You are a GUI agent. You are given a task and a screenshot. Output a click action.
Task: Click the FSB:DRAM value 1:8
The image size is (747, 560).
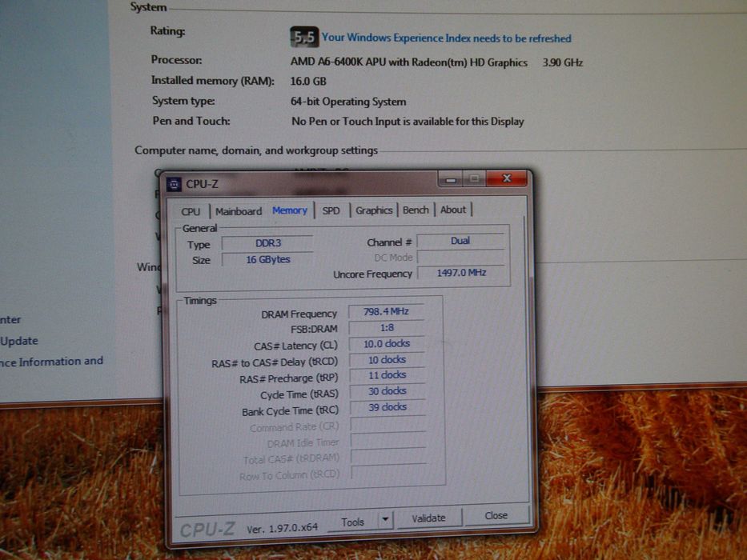[387, 328]
